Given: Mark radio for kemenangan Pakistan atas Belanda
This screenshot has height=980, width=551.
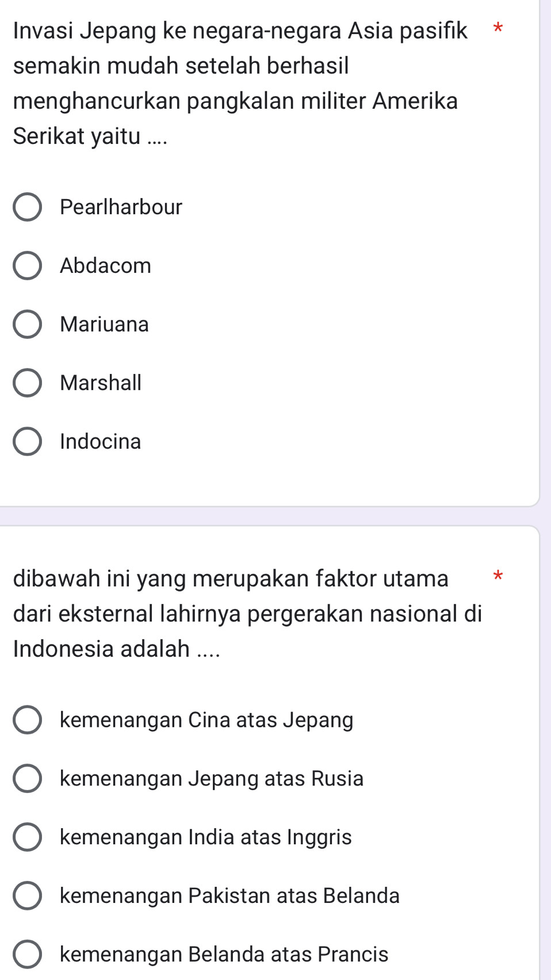Looking at the screenshot, I should (27, 896).
